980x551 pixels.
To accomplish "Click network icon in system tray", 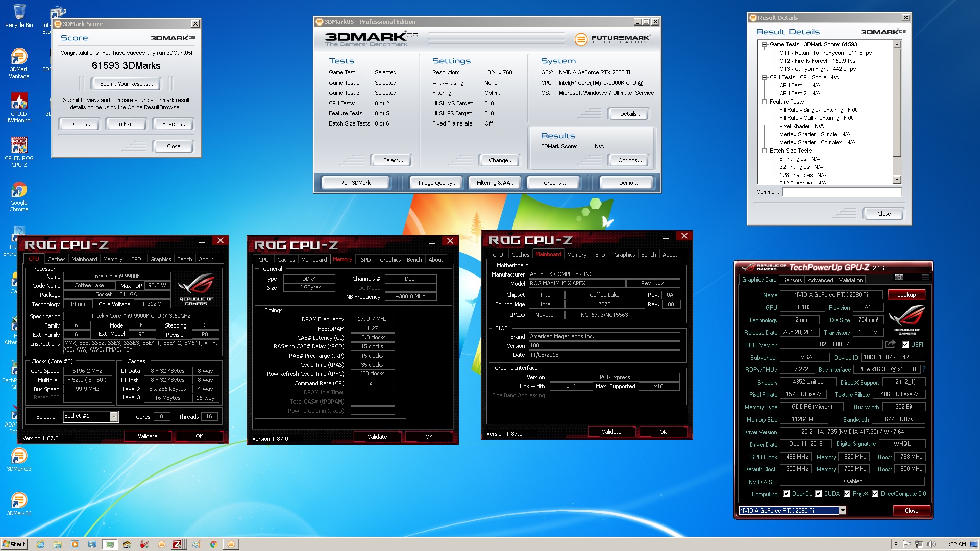I will pos(919,544).
